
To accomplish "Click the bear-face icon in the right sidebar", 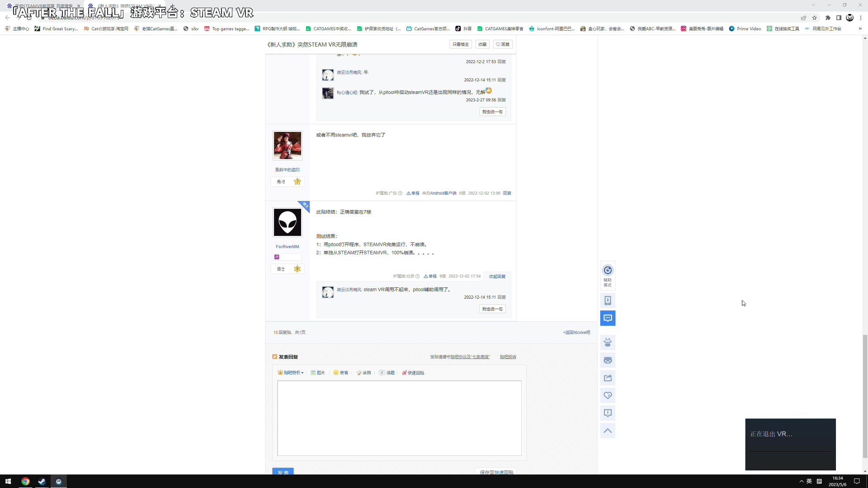I will point(608,360).
